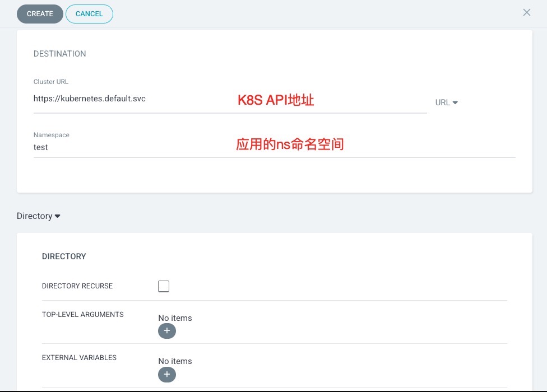Enable the Directory Recurse checkbox
Image resolution: width=547 pixels, height=392 pixels.
(x=164, y=286)
